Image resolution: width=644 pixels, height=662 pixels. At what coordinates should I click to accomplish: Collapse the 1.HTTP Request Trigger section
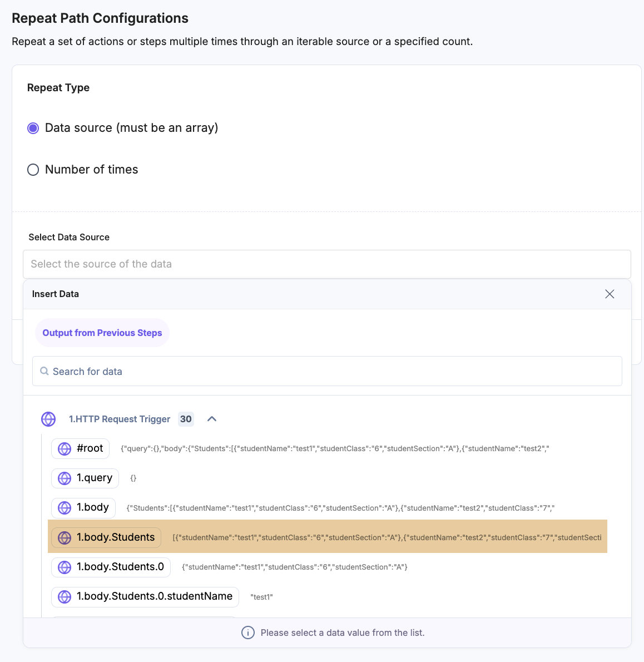[x=212, y=419]
